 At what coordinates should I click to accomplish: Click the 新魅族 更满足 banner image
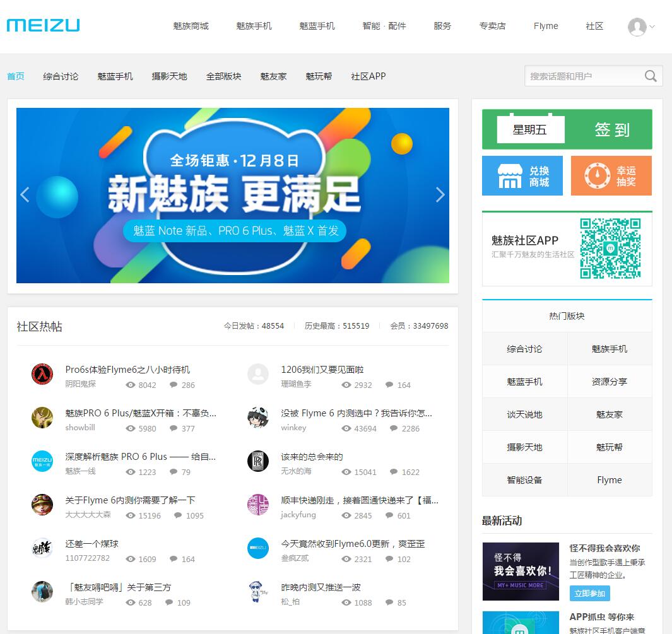click(x=233, y=196)
